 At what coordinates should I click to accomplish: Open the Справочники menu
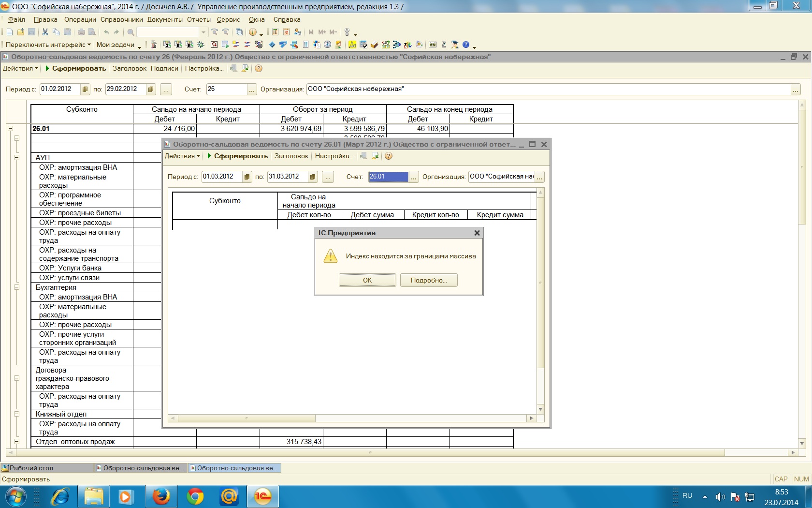click(x=122, y=19)
